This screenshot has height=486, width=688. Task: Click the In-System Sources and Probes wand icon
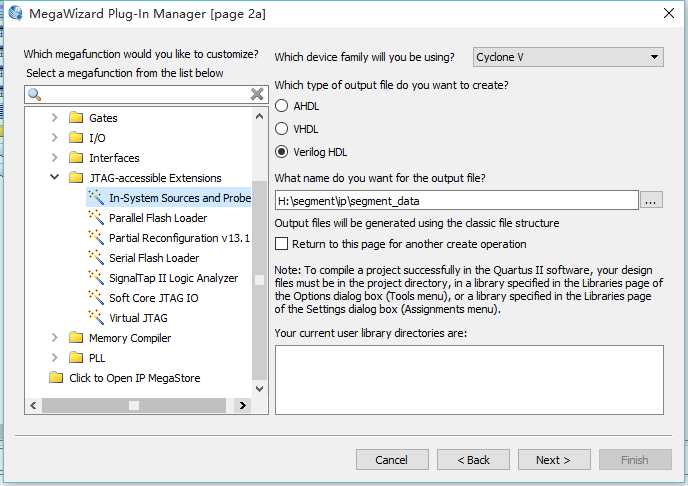pyautogui.click(x=96, y=197)
